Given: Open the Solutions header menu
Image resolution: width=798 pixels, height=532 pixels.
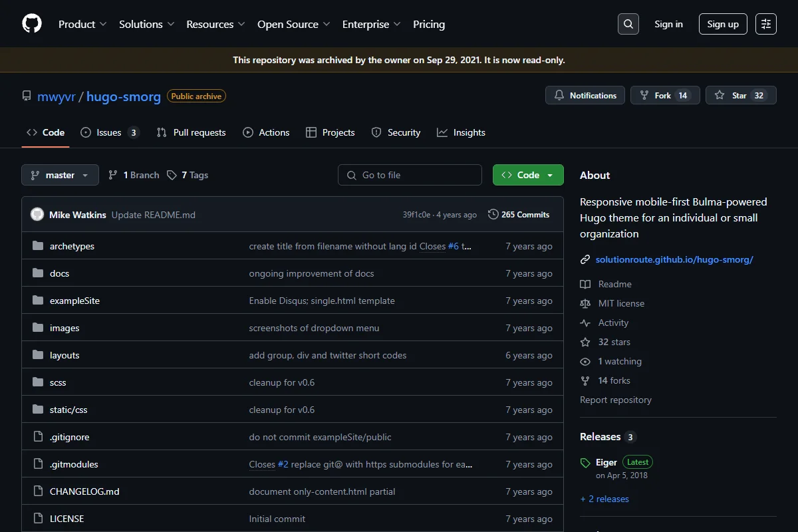Looking at the screenshot, I should point(146,24).
